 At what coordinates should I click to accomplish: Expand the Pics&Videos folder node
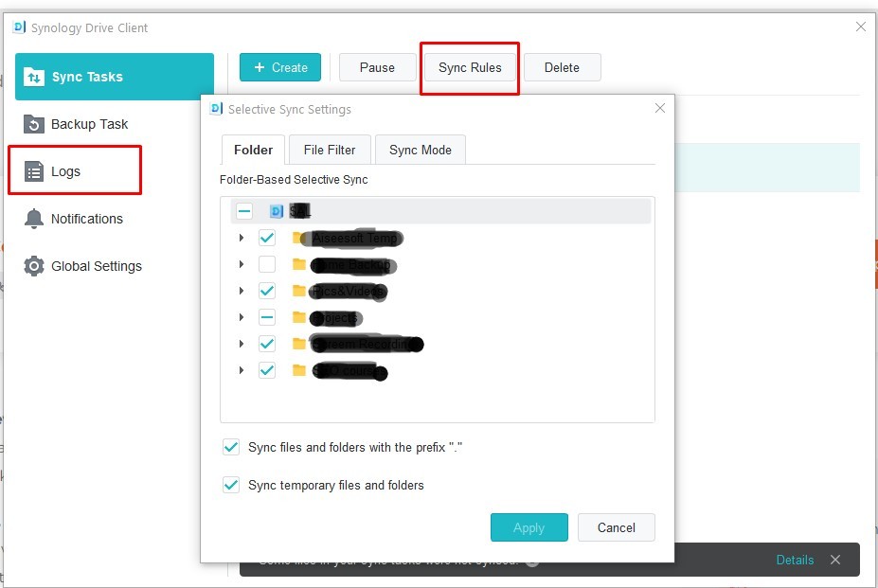(242, 291)
